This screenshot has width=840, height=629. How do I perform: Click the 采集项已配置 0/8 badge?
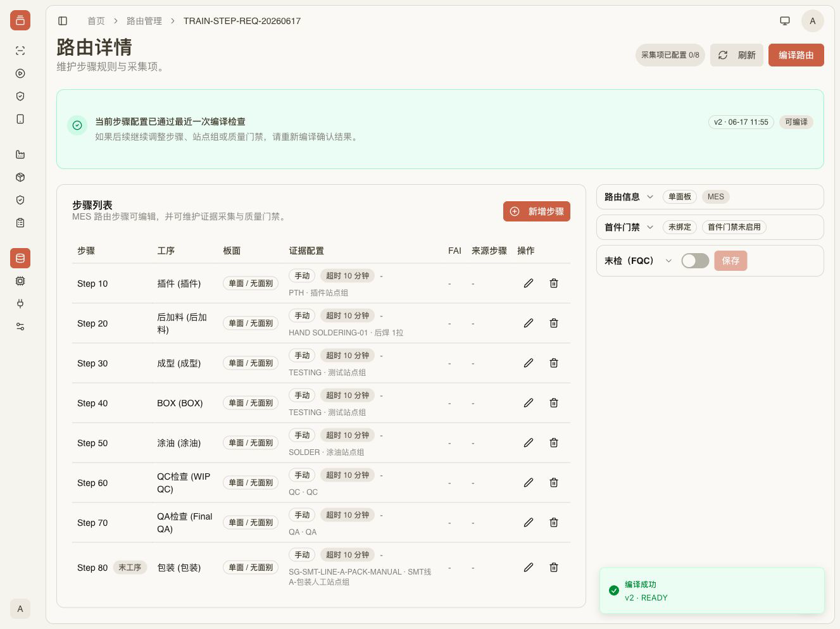pos(670,55)
